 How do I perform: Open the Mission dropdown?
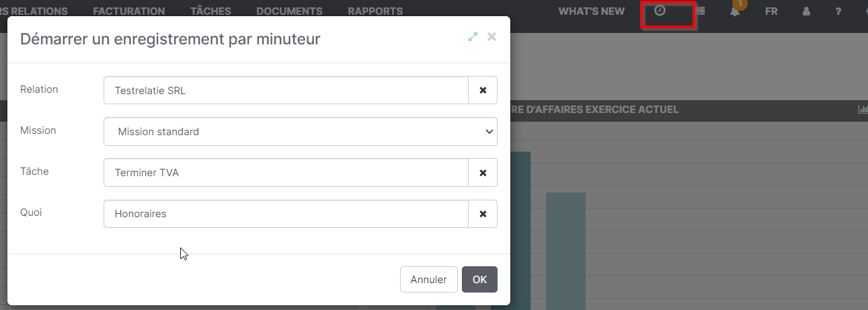click(300, 132)
